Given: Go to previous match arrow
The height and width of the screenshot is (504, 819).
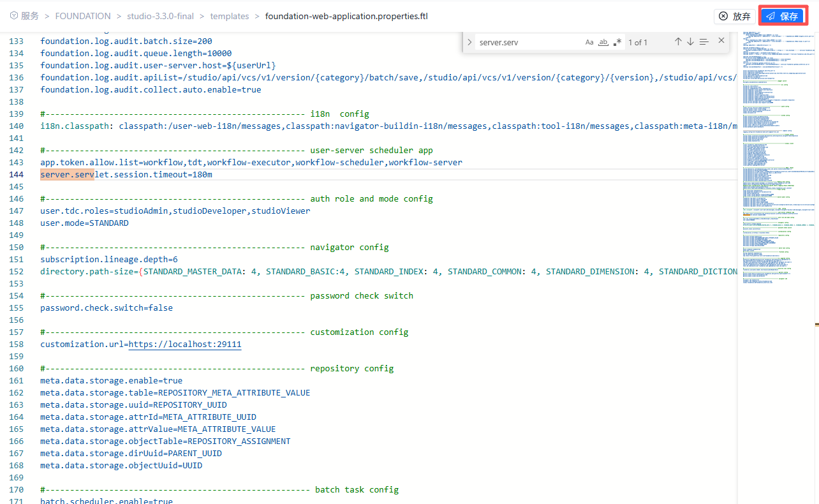Looking at the screenshot, I should 678,41.
